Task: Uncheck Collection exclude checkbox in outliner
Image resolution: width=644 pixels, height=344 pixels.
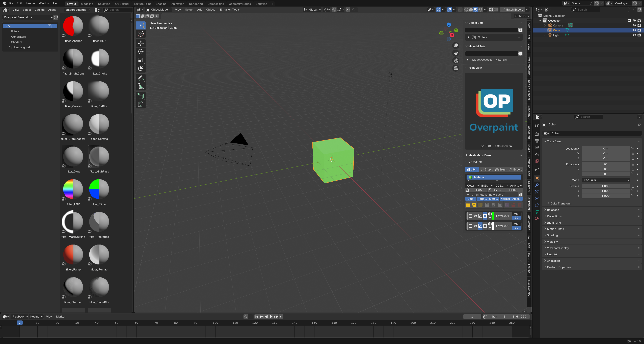Action: click(x=629, y=20)
